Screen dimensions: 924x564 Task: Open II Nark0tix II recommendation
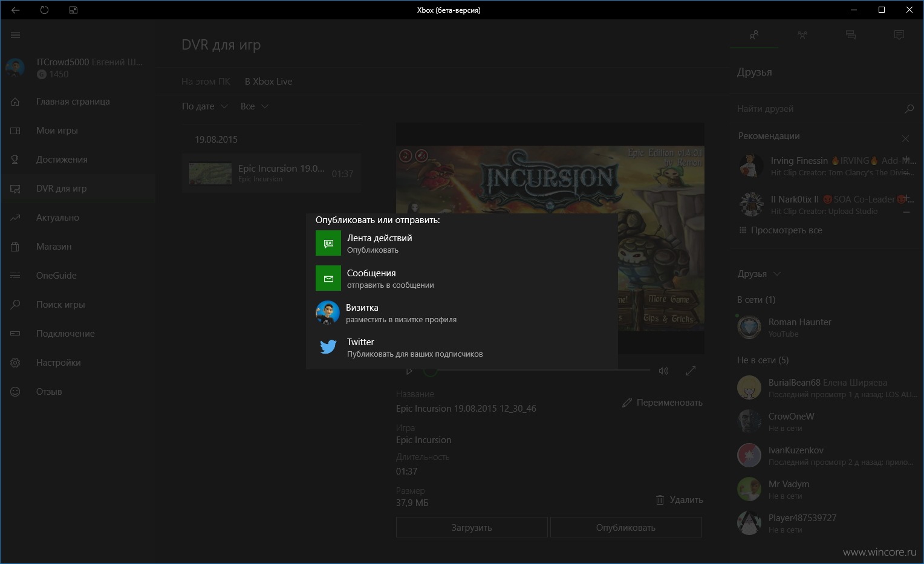(x=826, y=204)
